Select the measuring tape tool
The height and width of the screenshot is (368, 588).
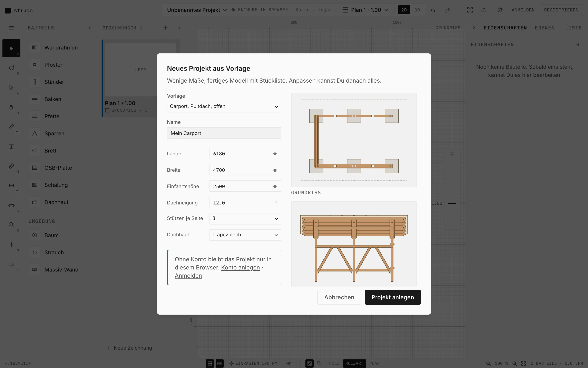[x=11, y=166]
